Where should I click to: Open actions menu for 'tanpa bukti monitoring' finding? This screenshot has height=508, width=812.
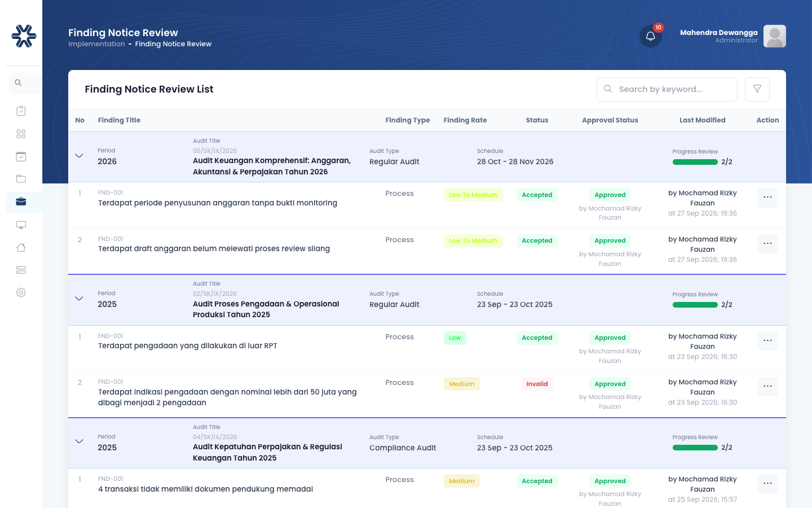(767, 198)
